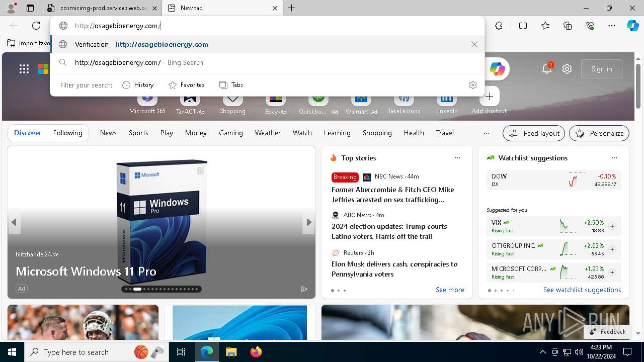Open Browser essentials heart icon
This screenshot has height=362, width=644.
(x=590, y=26)
